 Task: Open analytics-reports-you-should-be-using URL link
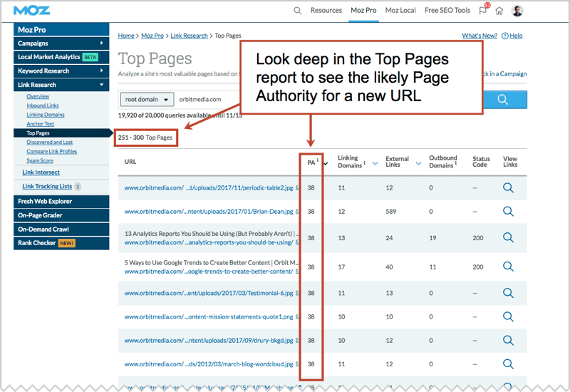click(x=209, y=242)
